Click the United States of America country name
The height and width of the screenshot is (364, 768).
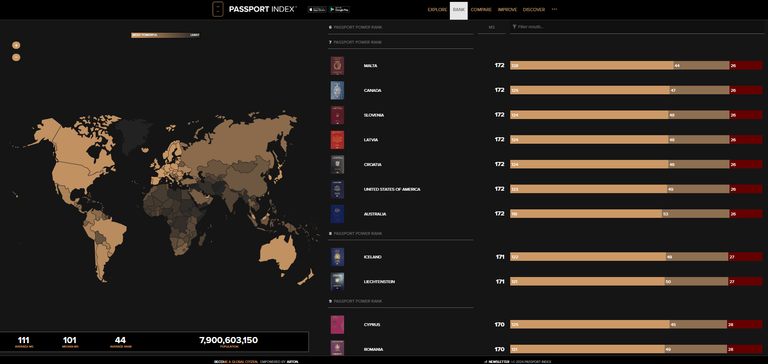[392, 190]
